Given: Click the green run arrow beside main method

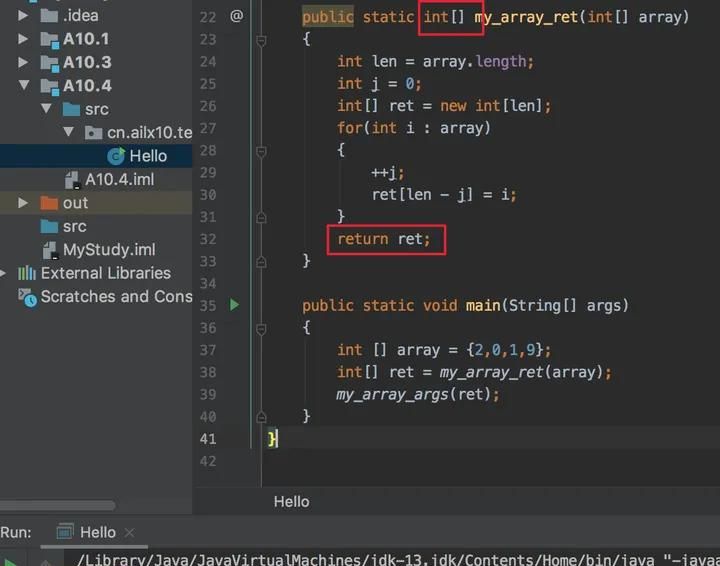Looking at the screenshot, I should [235, 305].
